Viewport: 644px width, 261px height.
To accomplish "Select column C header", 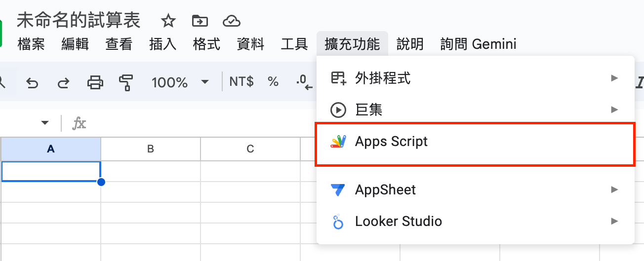I will 250,149.
